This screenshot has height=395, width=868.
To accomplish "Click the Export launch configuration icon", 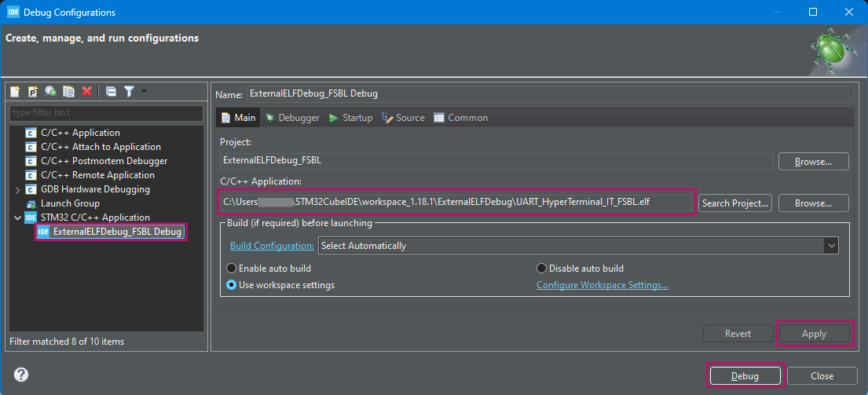I will tap(50, 92).
